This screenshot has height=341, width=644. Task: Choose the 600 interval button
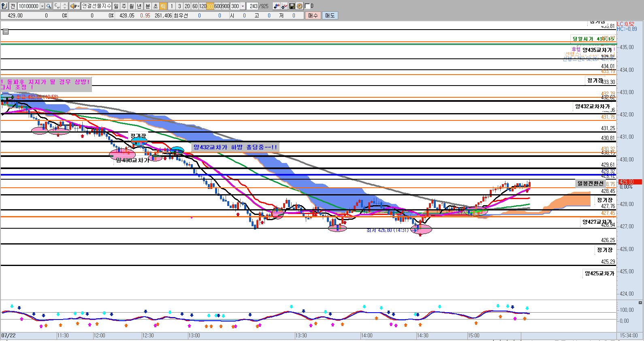[x=218, y=6]
